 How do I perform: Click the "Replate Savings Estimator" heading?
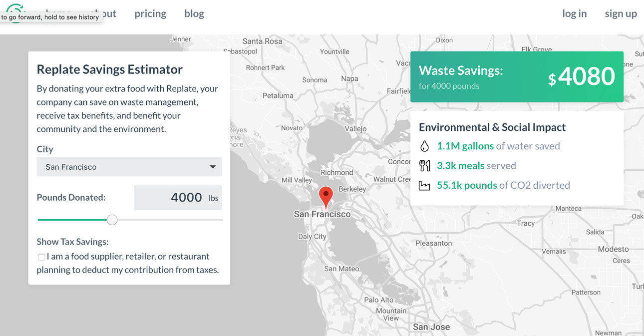[110, 69]
